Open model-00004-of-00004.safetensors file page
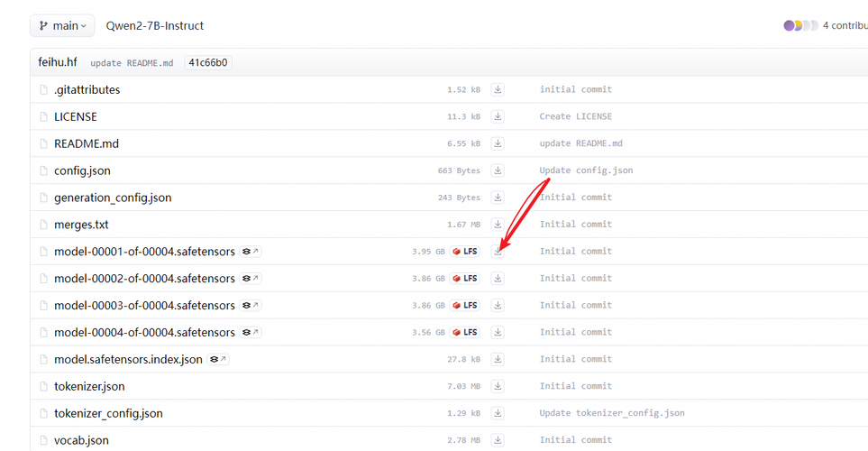 point(144,333)
